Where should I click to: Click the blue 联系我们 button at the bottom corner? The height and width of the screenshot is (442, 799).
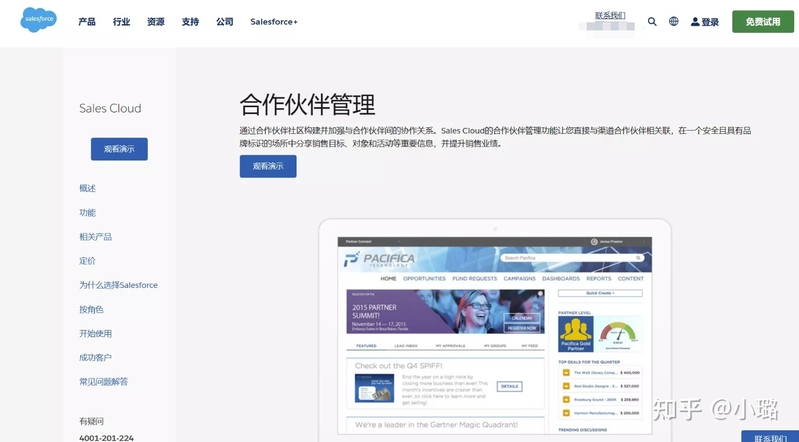pyautogui.click(x=770, y=436)
